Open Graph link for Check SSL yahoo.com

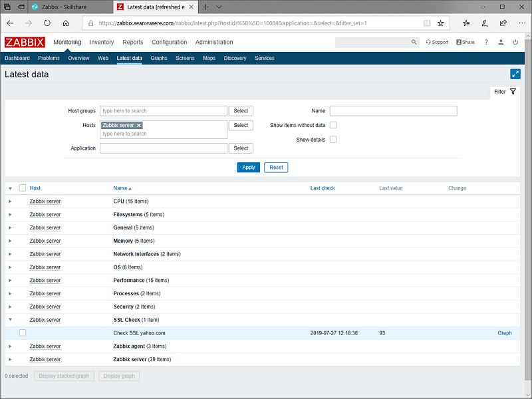pyautogui.click(x=505, y=333)
